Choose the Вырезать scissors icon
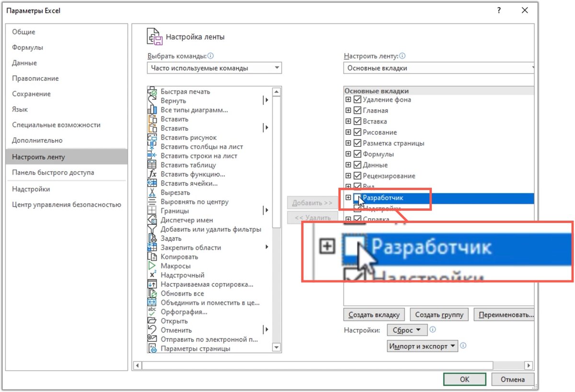 [x=152, y=193]
